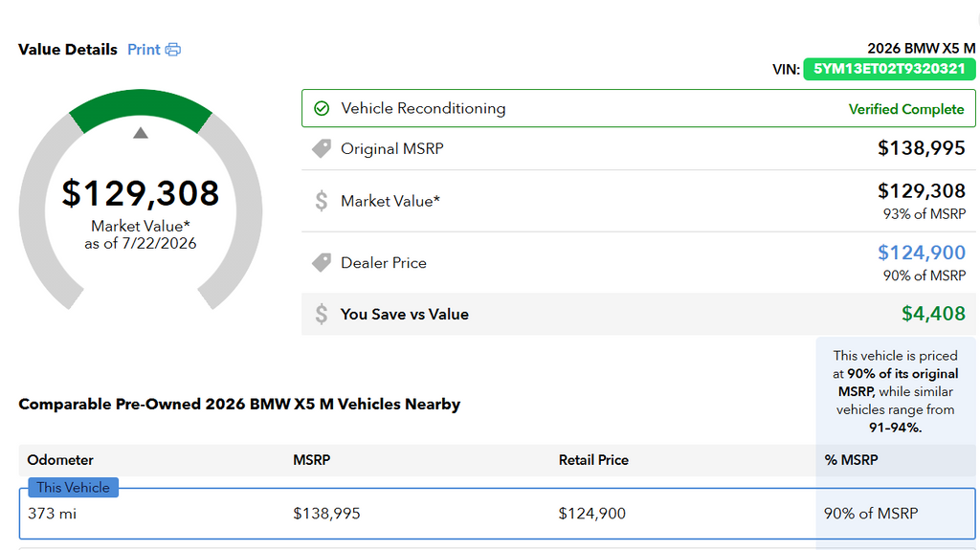Select the Verified Complete status text
Image resolution: width=980 pixels, height=550 pixels.
pyautogui.click(x=905, y=109)
